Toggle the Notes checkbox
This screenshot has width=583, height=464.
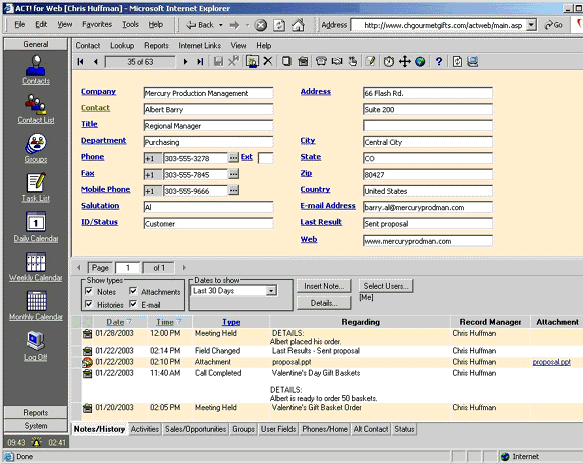coord(89,291)
